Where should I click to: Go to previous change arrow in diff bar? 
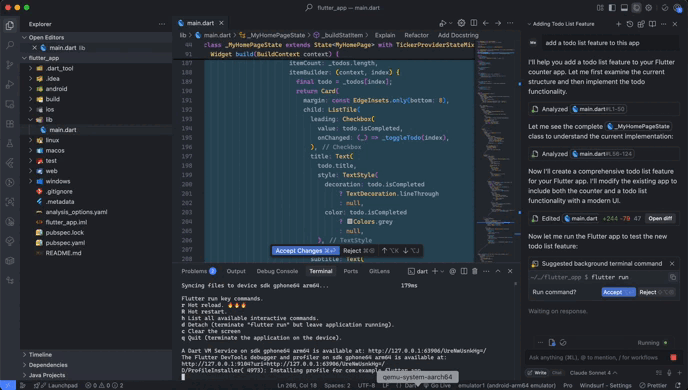(385, 250)
